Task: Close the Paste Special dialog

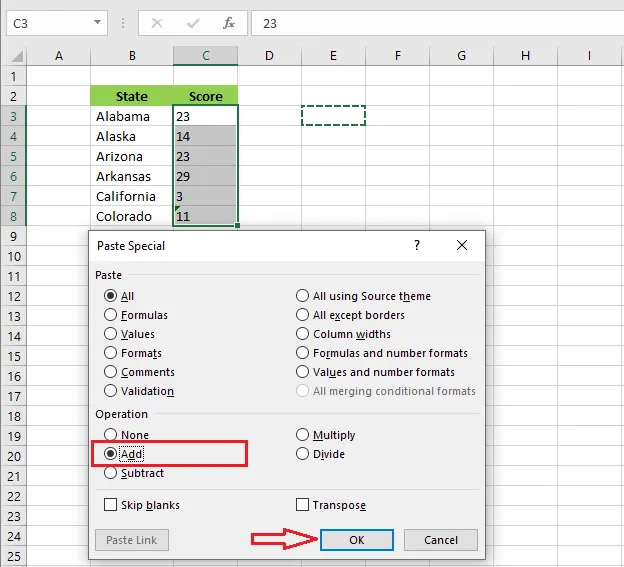Action: [462, 245]
